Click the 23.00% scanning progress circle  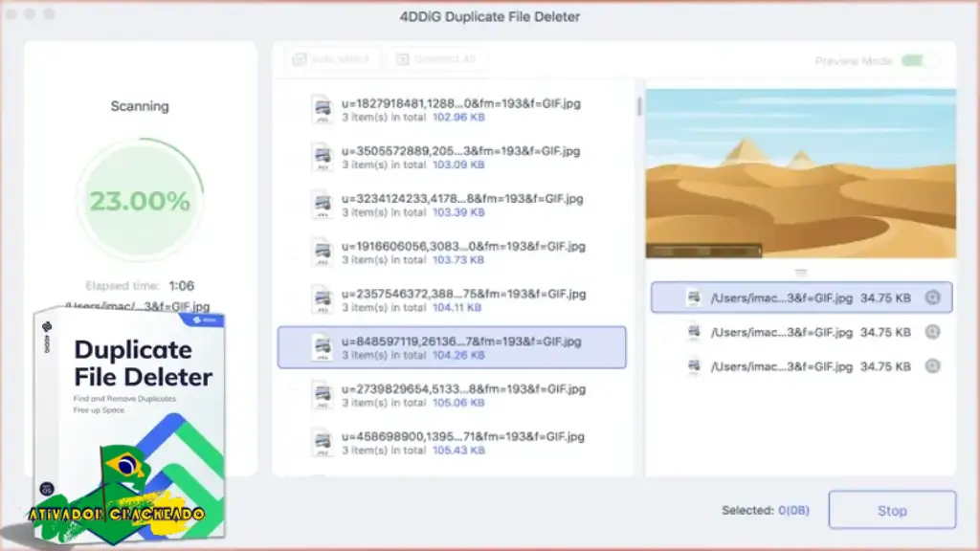[140, 201]
